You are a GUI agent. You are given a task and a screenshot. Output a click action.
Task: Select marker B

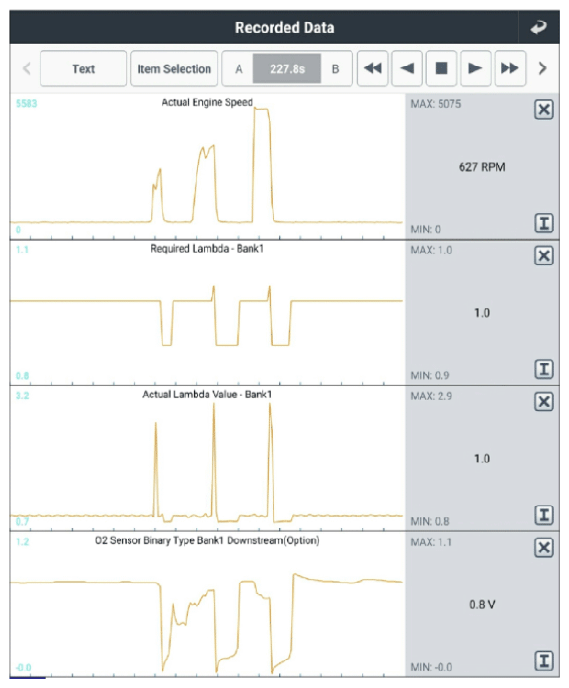tap(336, 69)
